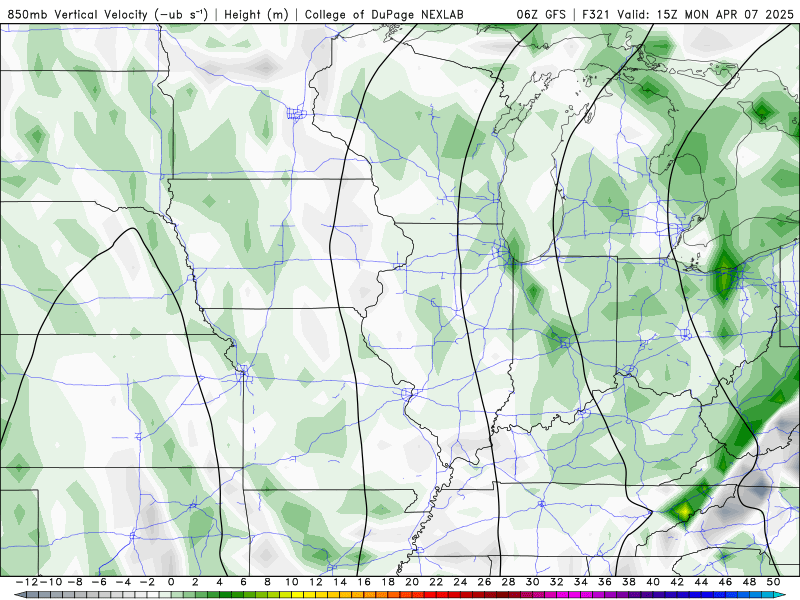The height and width of the screenshot is (600, 800).
Task: Click the '42' colorbar scale label
Action: [x=677, y=582]
